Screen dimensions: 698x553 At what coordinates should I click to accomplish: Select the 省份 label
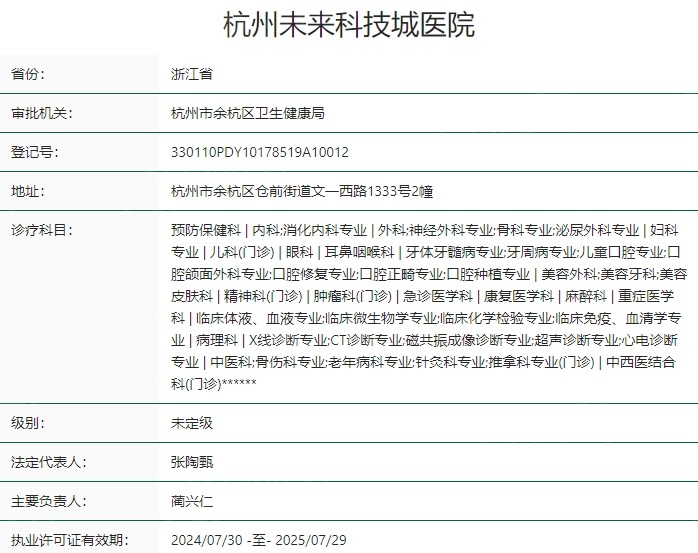(x=28, y=74)
